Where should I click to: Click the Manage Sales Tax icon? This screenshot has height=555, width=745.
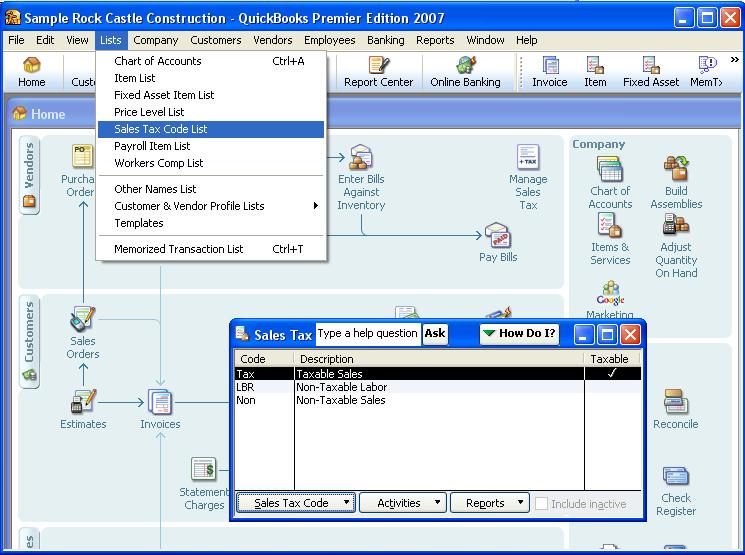(528, 177)
